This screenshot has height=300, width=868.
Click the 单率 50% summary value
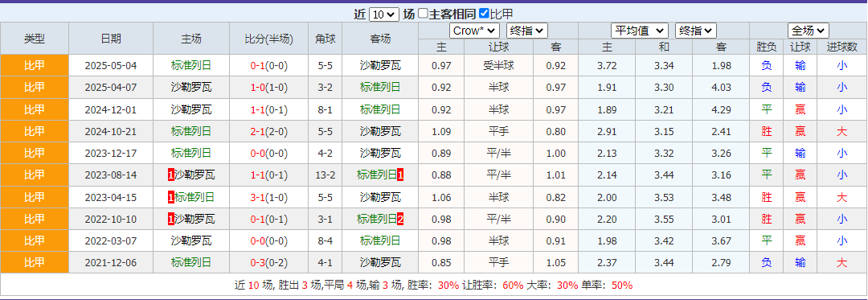[x=621, y=286]
